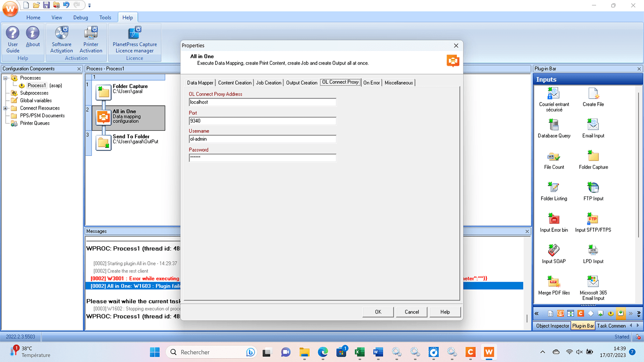Screen dimensions: 644x362
Task: Confirm the Properties dialog with OK
Action: point(378,312)
